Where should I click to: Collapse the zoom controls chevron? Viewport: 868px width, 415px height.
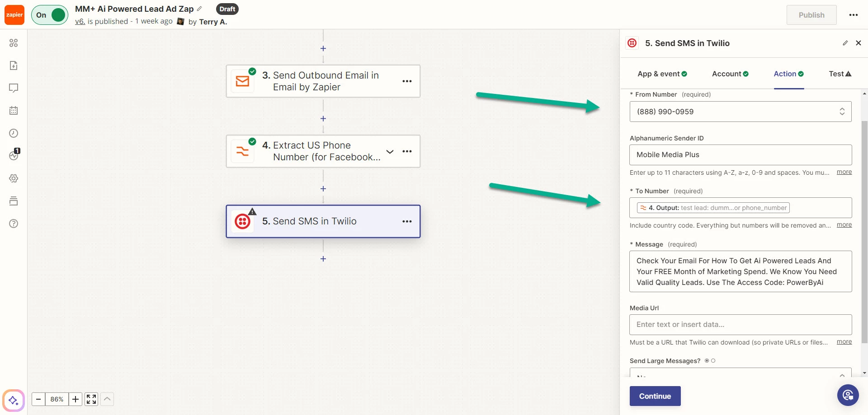(107, 399)
